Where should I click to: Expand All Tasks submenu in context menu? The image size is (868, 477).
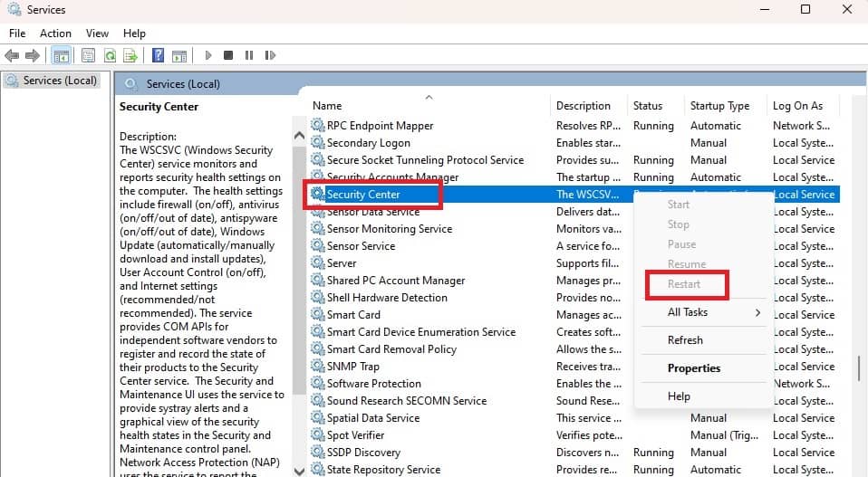pos(704,312)
